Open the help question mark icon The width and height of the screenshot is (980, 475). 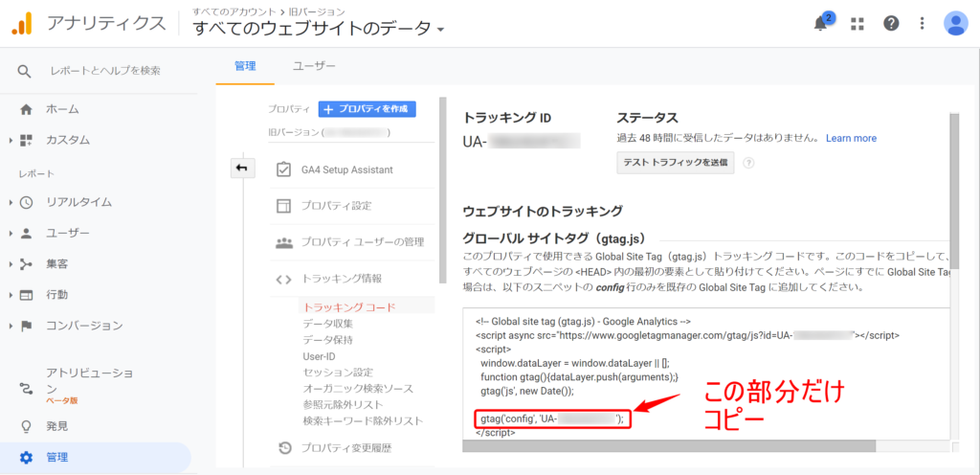891,24
